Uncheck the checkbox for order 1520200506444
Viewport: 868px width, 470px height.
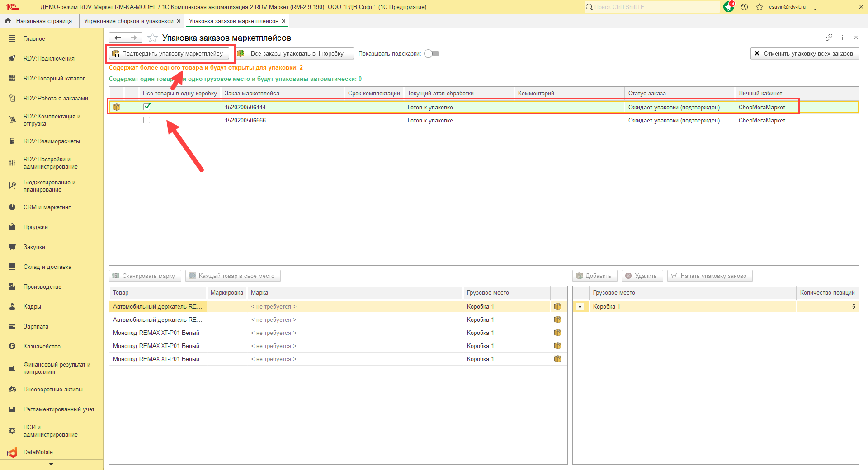click(147, 107)
